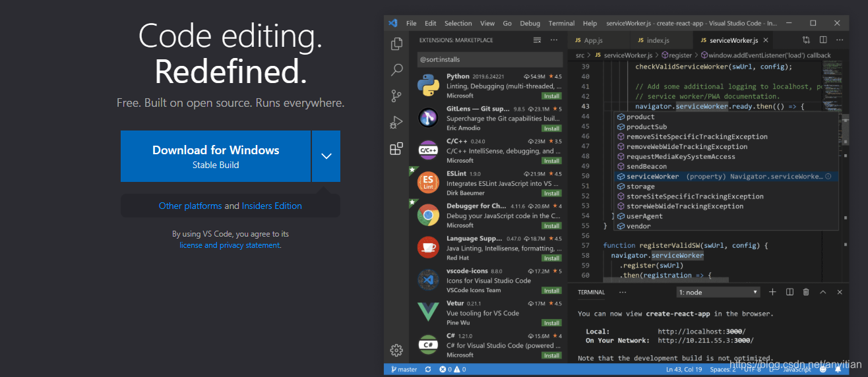Click the vscode-icons extension logo
This screenshot has height=377, width=868.
pos(428,279)
